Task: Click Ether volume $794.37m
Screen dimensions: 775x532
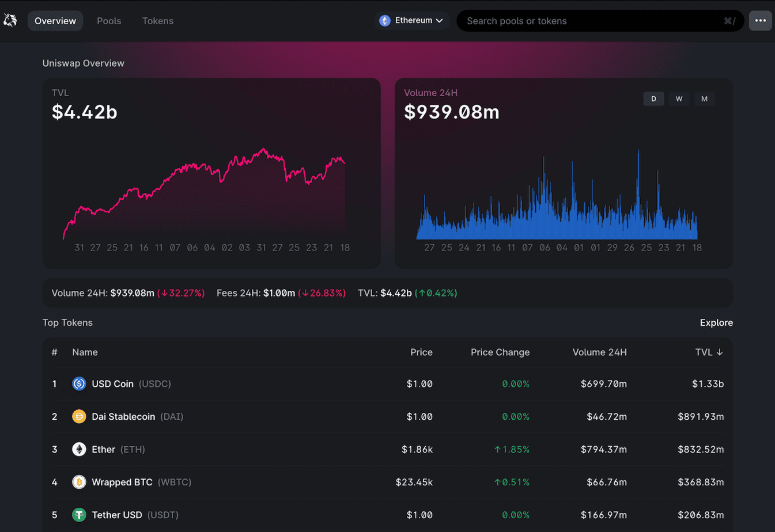Action: click(x=604, y=449)
